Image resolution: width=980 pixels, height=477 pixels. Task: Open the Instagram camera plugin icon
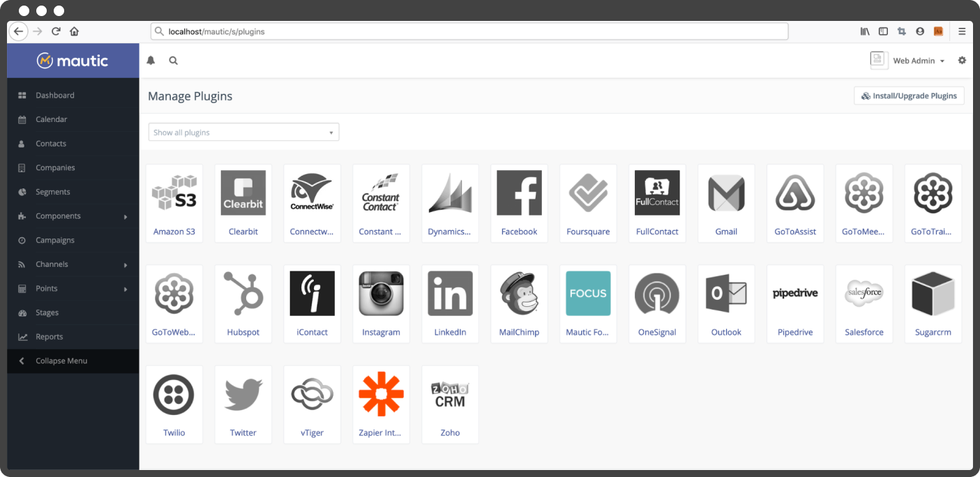click(381, 293)
